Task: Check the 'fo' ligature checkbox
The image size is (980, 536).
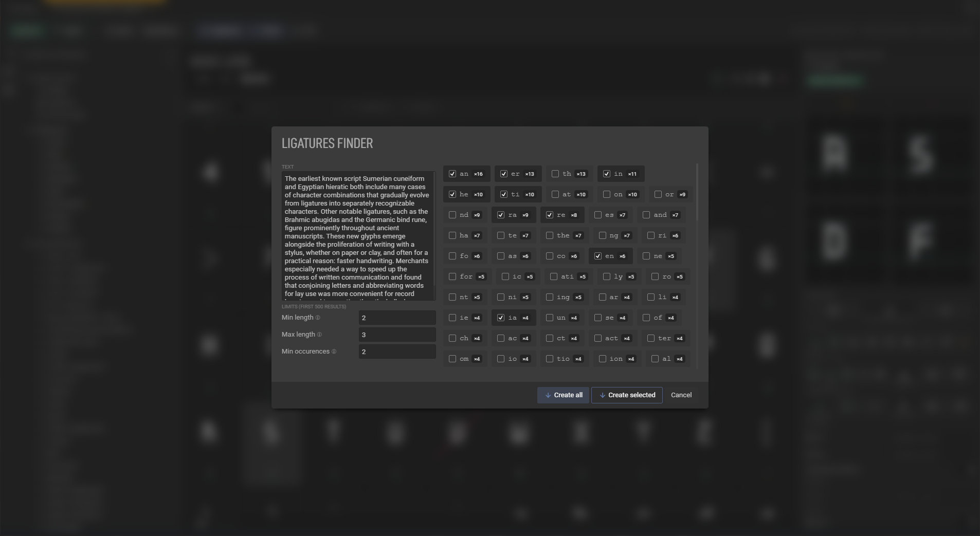Action: tap(452, 256)
